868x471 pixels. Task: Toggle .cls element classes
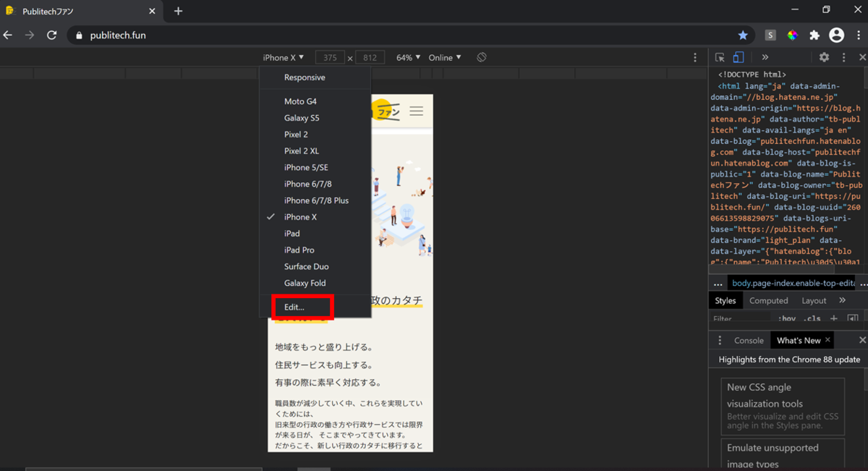tap(812, 318)
